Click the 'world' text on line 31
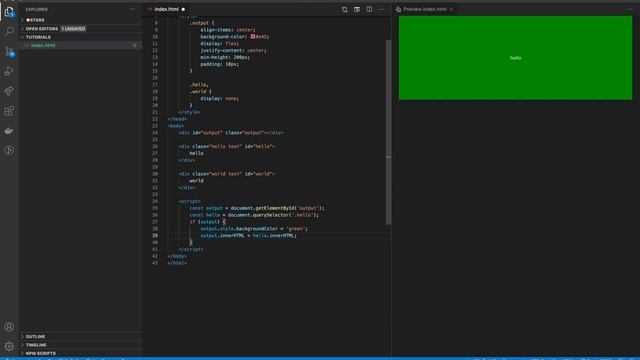 [x=196, y=180]
